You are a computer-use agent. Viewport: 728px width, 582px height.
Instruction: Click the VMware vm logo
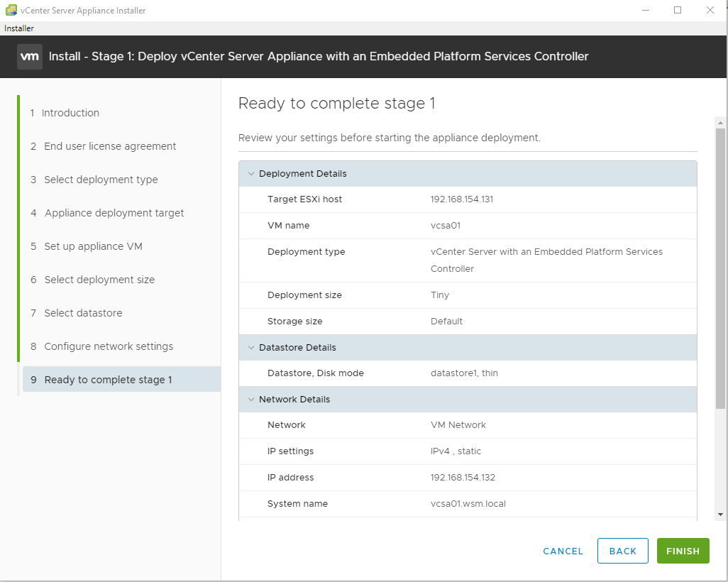pyautogui.click(x=30, y=57)
